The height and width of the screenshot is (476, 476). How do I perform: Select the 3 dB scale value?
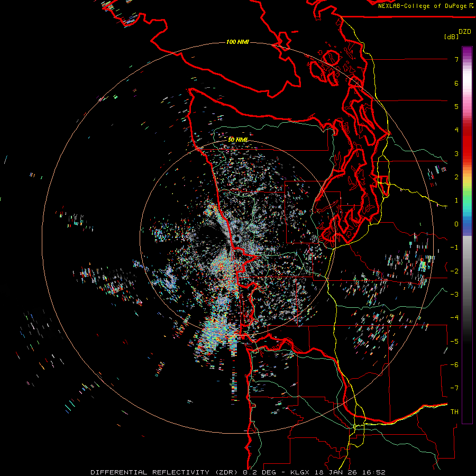click(456, 153)
